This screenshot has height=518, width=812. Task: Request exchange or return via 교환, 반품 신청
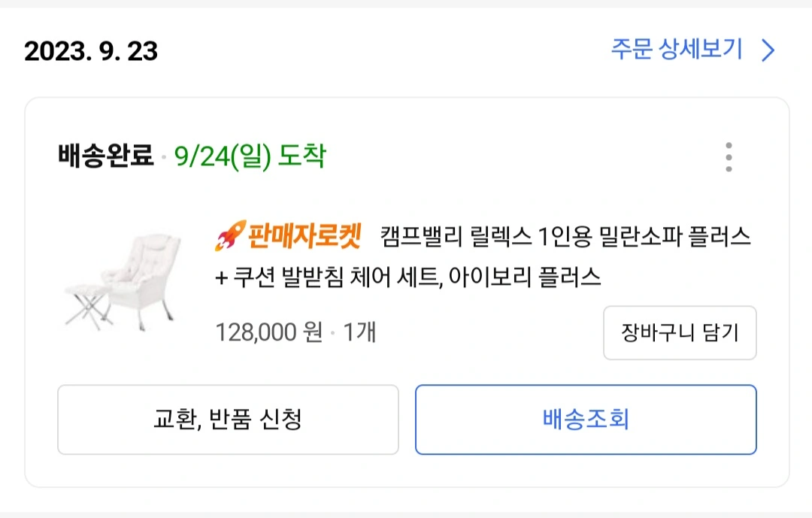(228, 420)
